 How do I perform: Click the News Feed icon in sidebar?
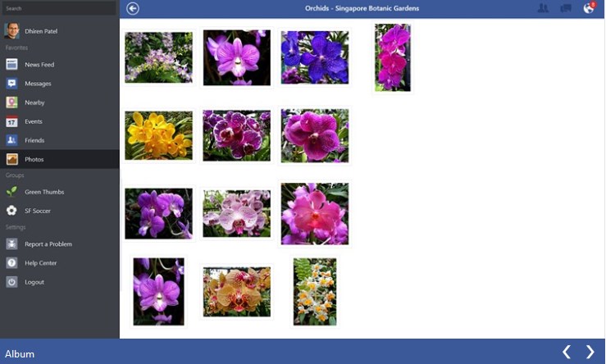click(x=11, y=64)
